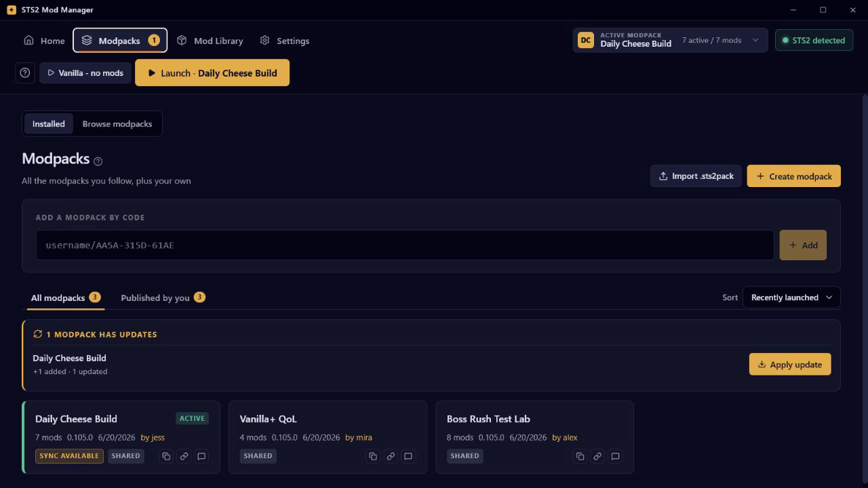The width and height of the screenshot is (868, 488).
Task: Click SHARED badge on Daily Cheese Build card
Action: (125, 456)
